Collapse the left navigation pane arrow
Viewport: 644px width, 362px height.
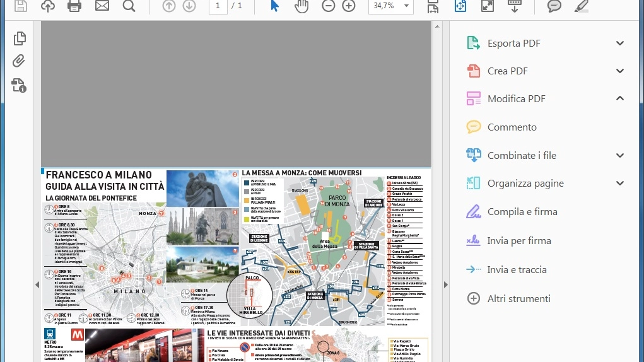pyautogui.click(x=37, y=284)
